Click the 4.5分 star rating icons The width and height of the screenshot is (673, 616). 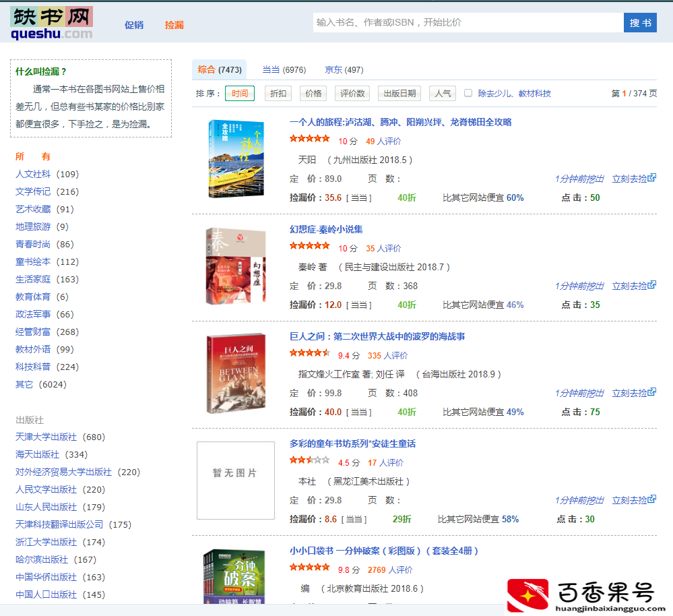[x=309, y=460]
